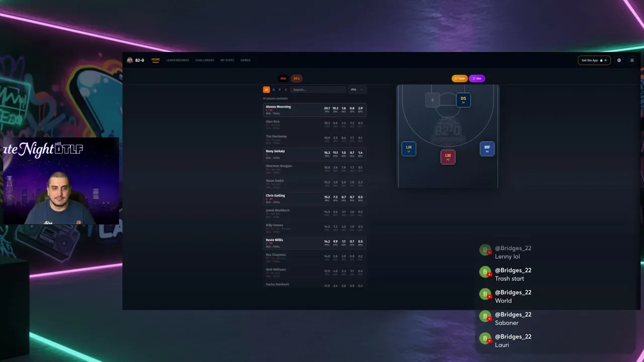Click Rony Seikaly's 11.1 RPG value
The width and height of the screenshot is (644, 362).
[x=336, y=152]
